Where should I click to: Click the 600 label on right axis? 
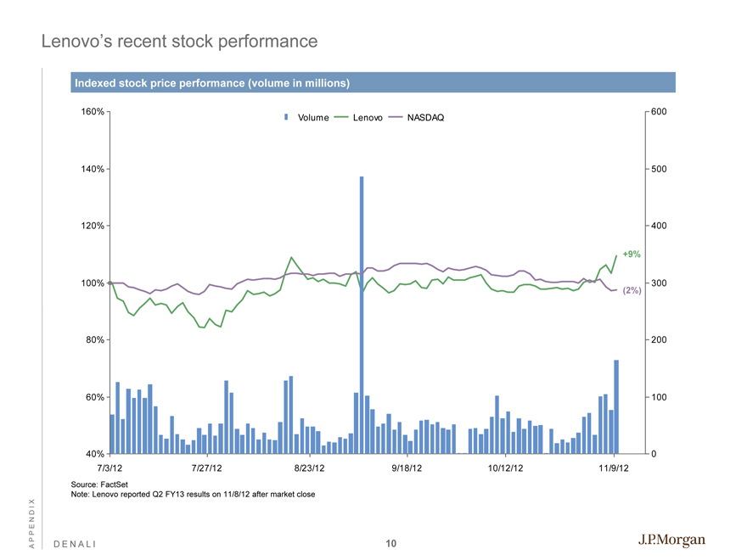[660, 112]
